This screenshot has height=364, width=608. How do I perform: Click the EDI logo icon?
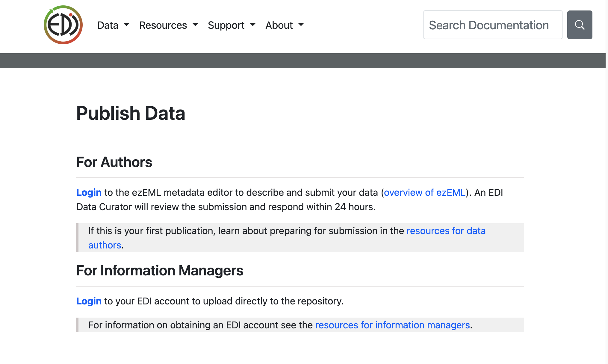(63, 25)
